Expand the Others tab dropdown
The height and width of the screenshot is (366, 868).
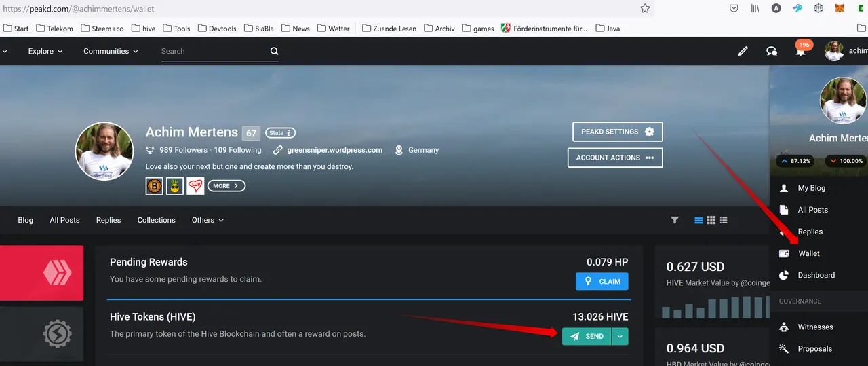[208, 220]
